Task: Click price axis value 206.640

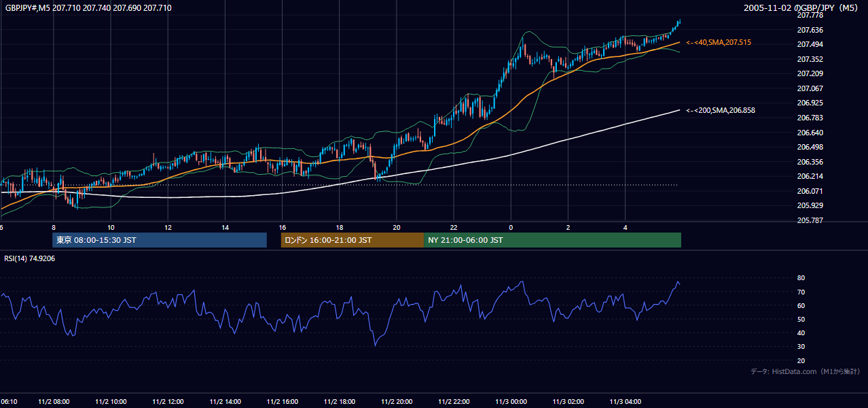Action: [x=810, y=133]
